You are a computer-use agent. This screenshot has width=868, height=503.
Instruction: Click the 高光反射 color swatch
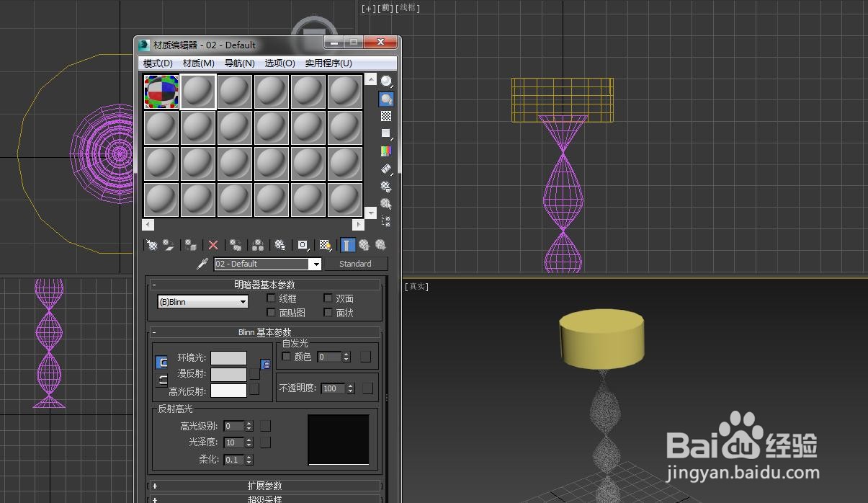click(228, 391)
